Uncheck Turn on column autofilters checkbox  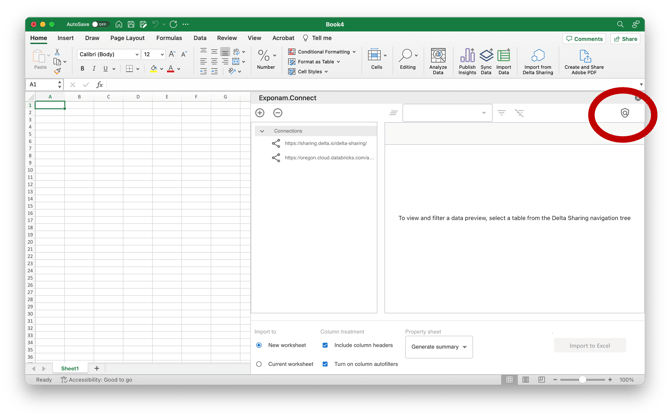click(325, 364)
